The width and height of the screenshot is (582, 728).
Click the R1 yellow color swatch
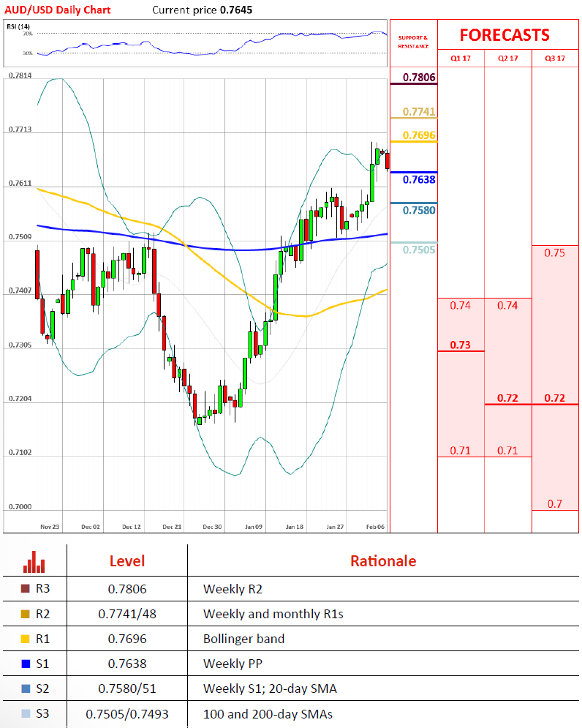coord(26,639)
